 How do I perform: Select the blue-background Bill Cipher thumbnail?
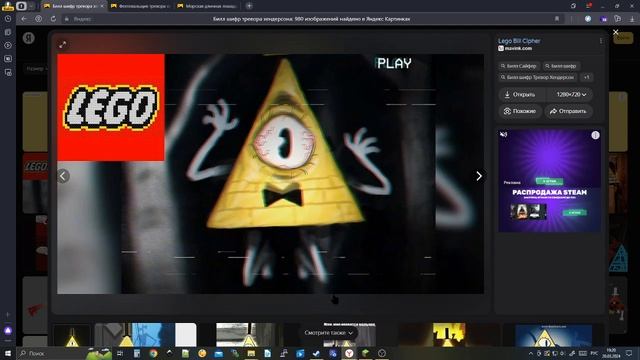click(x=553, y=336)
